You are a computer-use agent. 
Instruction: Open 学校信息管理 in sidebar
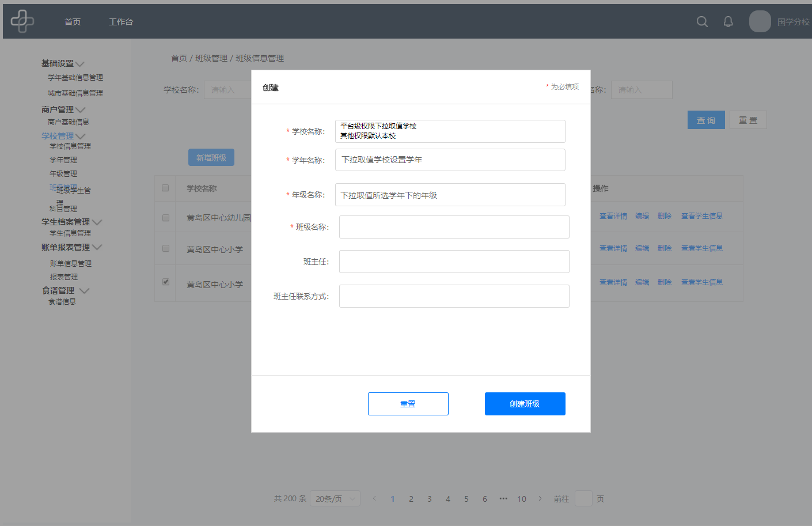point(70,146)
